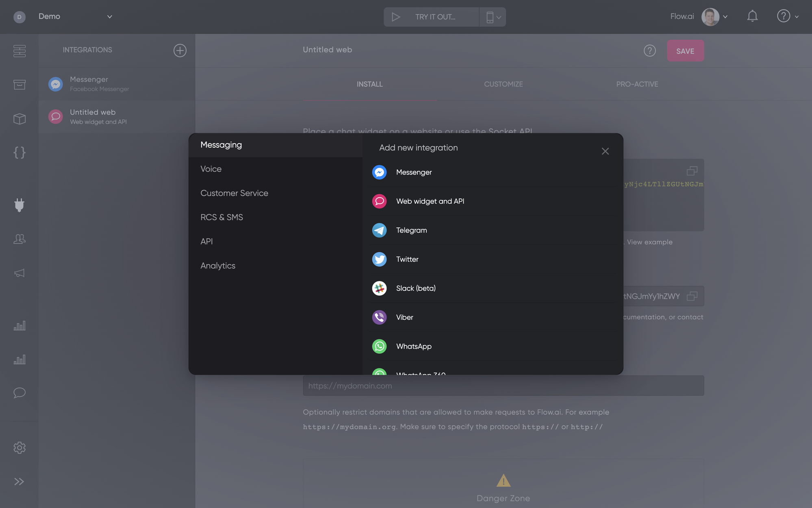
Task: Open settings gear in sidebar
Action: coord(19,447)
